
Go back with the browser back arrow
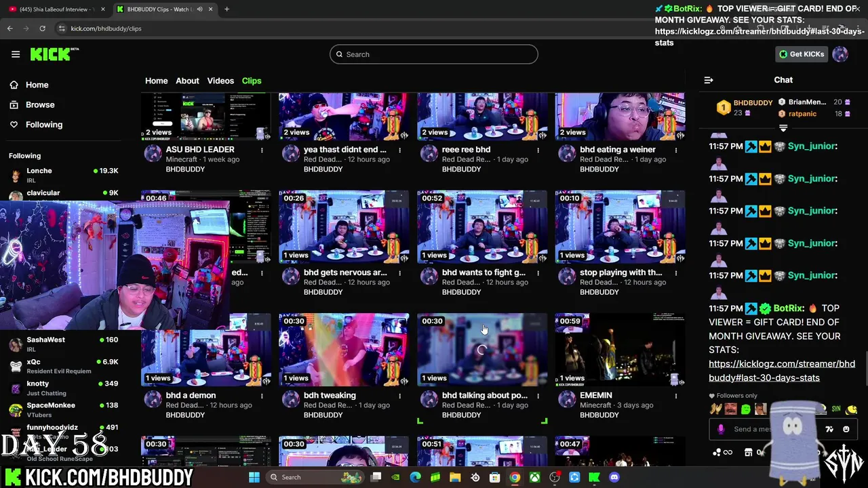point(9,28)
